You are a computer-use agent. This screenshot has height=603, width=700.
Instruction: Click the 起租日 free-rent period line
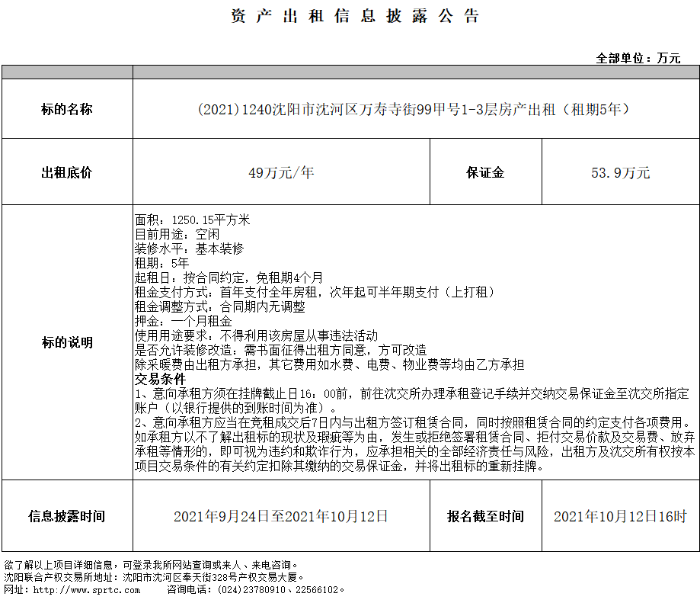pyautogui.click(x=229, y=277)
